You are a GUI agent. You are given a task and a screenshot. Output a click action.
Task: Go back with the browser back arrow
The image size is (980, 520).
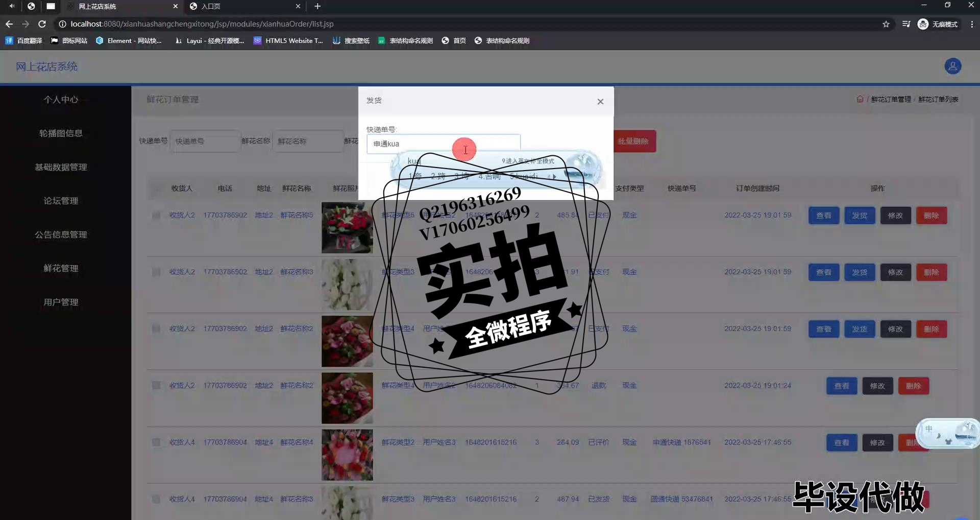[x=9, y=24]
